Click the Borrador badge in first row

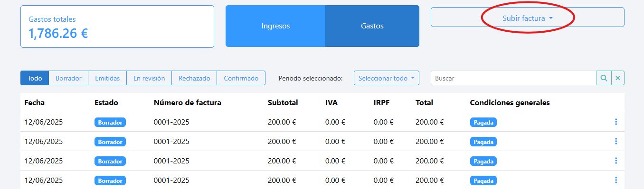110,122
